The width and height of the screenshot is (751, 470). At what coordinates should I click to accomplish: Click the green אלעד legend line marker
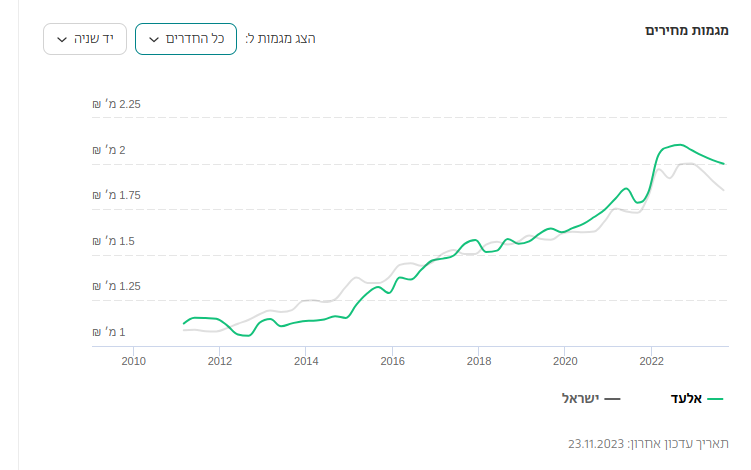714,398
